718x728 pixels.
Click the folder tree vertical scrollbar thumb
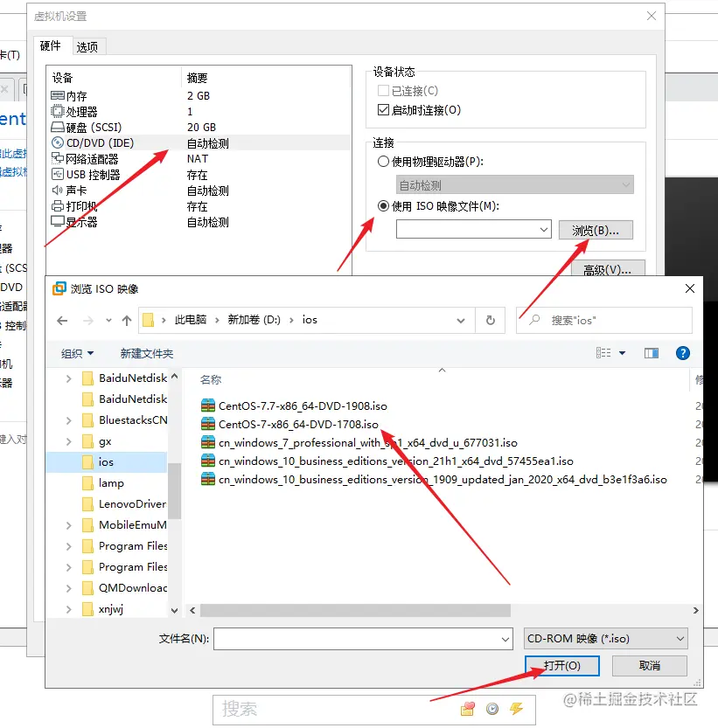[174, 491]
